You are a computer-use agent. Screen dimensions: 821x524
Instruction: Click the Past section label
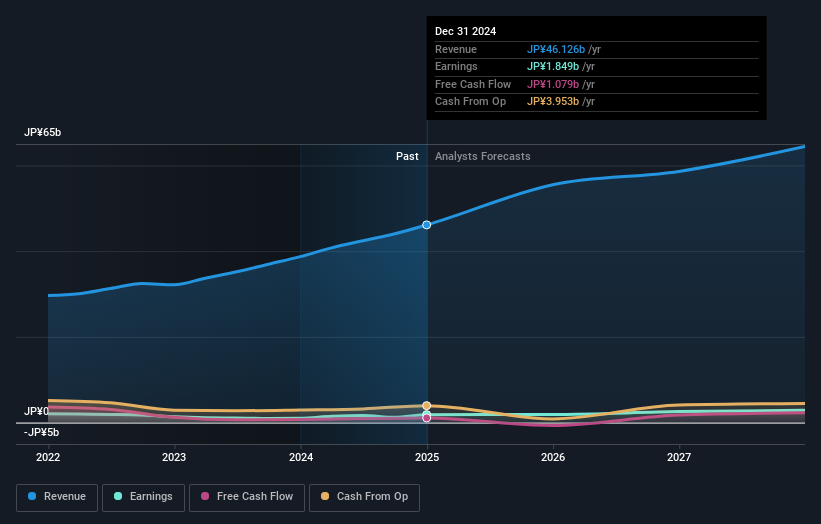click(407, 156)
